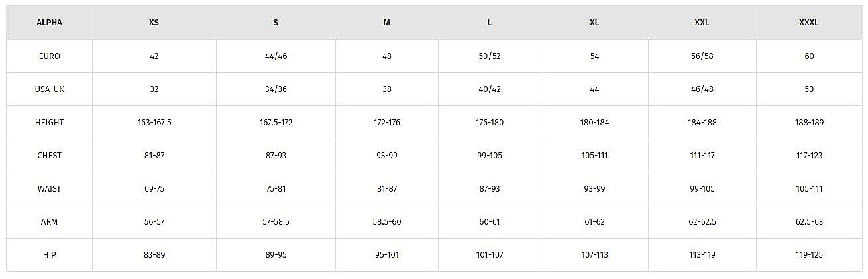
Task: Click waist measurement 99-105
Action: tap(702, 189)
